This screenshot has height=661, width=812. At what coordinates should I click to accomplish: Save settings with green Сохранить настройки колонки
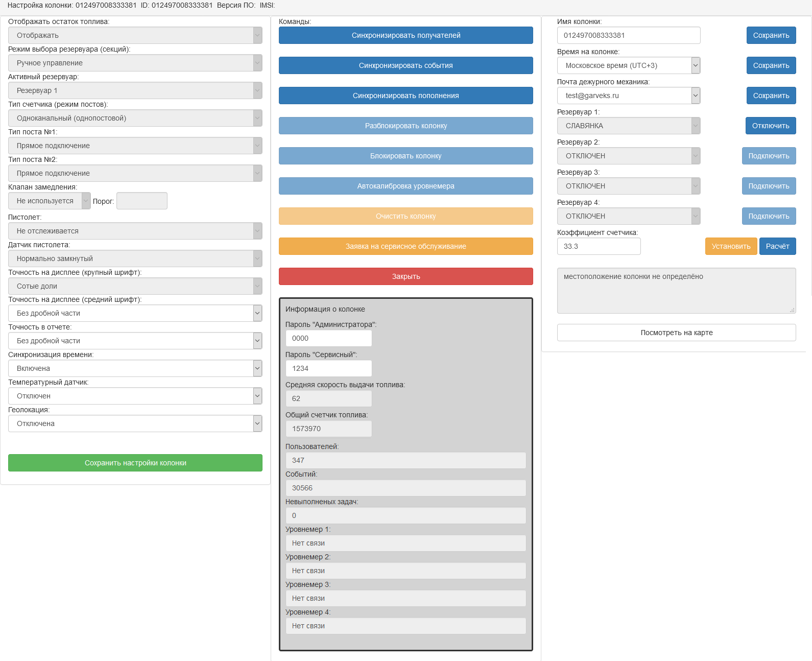click(x=135, y=463)
